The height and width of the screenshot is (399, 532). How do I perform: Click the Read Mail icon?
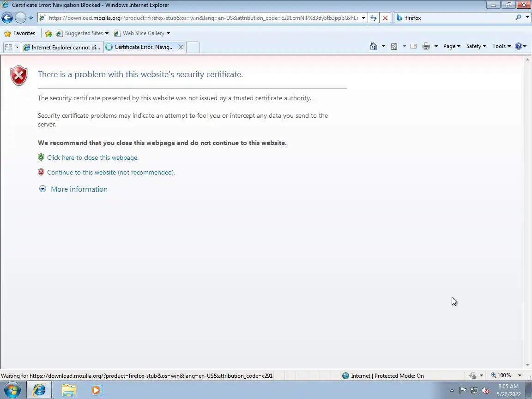[413, 46]
